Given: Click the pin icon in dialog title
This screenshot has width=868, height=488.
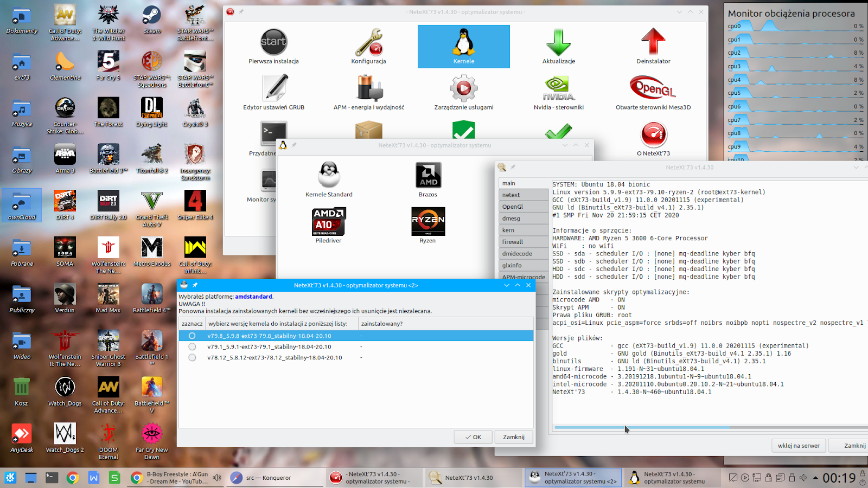Looking at the screenshot, I should 195,285.
